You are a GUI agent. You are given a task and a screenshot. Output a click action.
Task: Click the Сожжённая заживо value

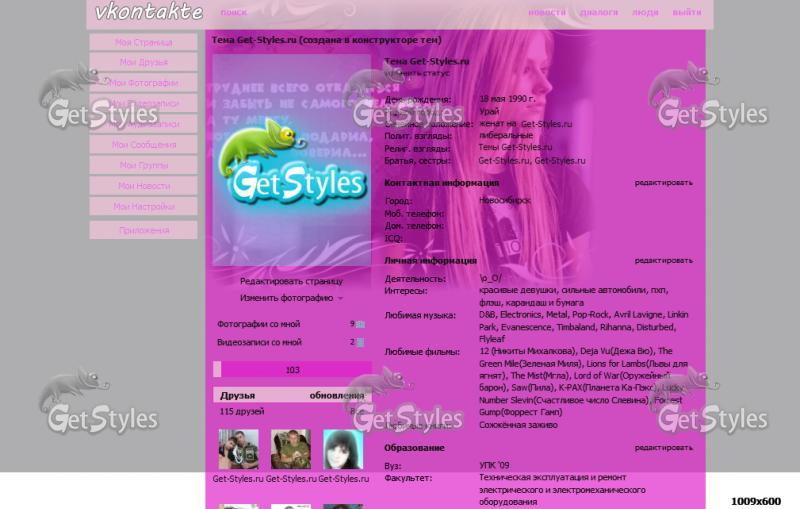518,425
